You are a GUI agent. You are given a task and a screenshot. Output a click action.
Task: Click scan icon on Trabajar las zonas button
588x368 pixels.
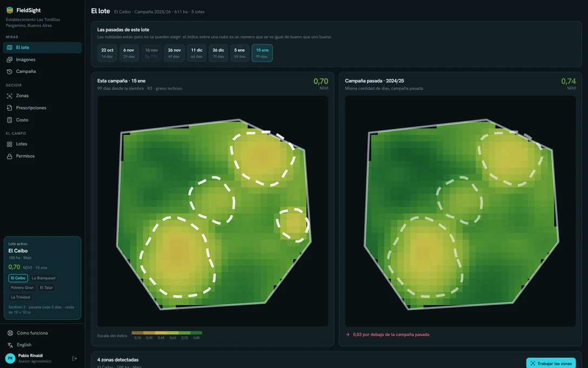[532, 364]
